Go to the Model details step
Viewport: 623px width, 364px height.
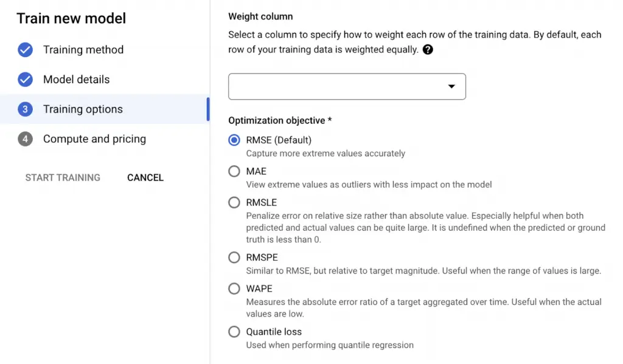(76, 80)
